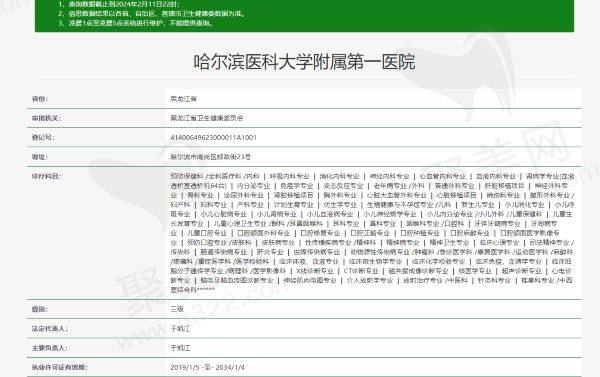The image size is (600, 377).
Task: Click the 主要负责人 row label
Action: tap(50, 348)
